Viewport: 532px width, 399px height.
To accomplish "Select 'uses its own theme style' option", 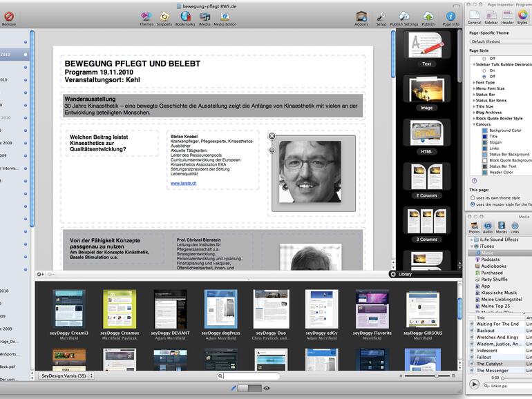I will 473,197.
